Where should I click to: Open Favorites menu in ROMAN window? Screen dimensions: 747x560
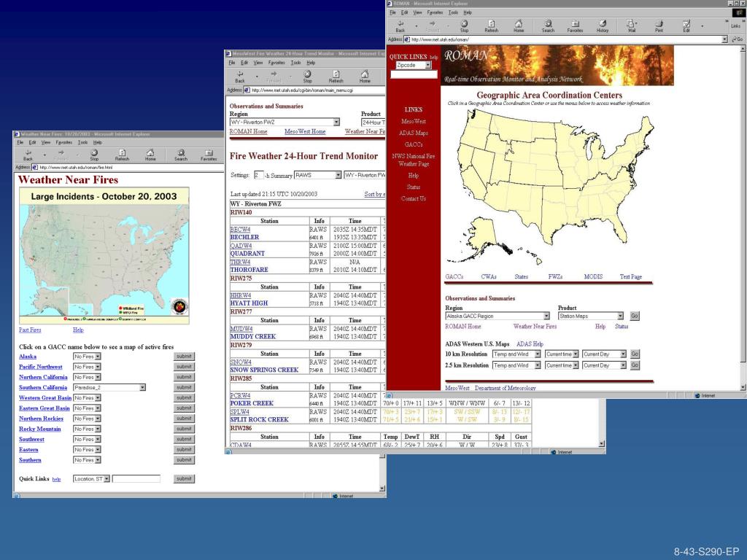(x=435, y=12)
